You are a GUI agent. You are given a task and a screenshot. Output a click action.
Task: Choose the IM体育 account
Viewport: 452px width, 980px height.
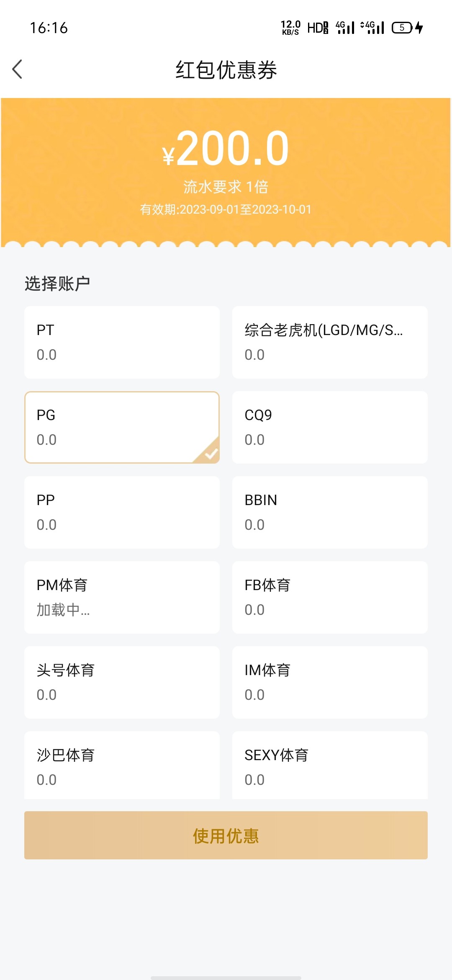click(330, 682)
